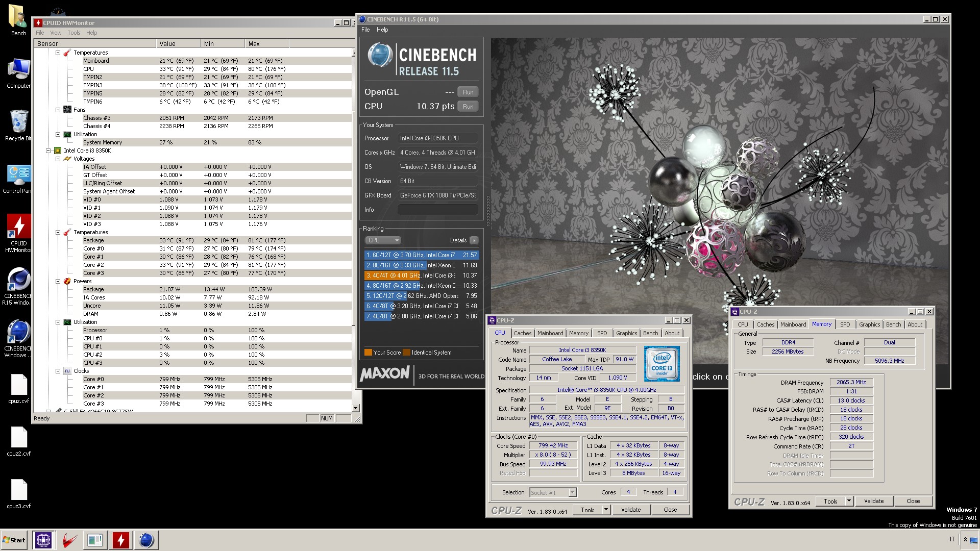Screen dimensions: 980x551
Task: Click the red swoosh taskbar icon
Action: point(69,540)
